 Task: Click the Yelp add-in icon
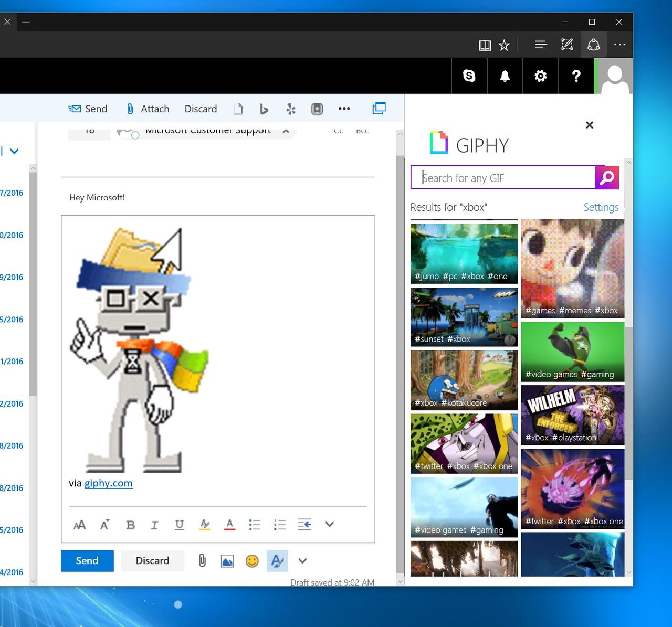tap(290, 109)
